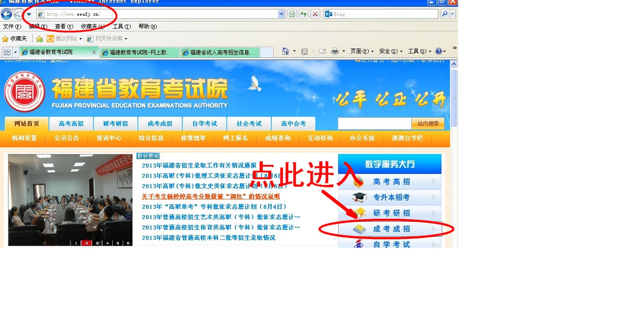Click the meeting room slideshow photo

coord(70,200)
